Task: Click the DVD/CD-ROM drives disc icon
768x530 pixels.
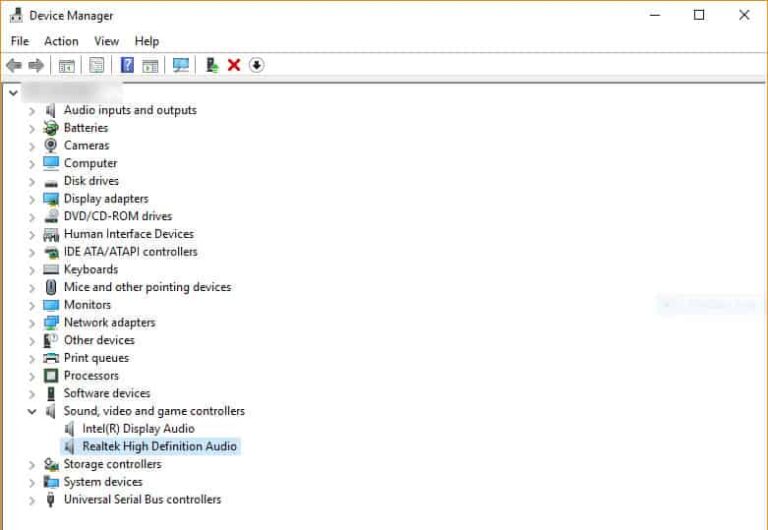Action: click(x=51, y=216)
